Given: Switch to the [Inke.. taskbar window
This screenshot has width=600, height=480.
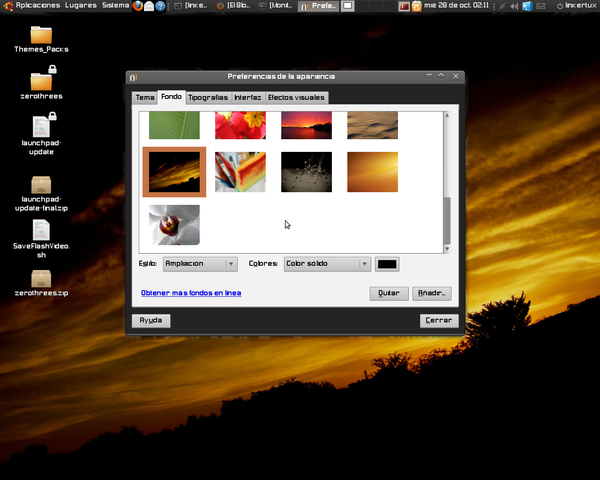Looking at the screenshot, I should (x=191, y=6).
